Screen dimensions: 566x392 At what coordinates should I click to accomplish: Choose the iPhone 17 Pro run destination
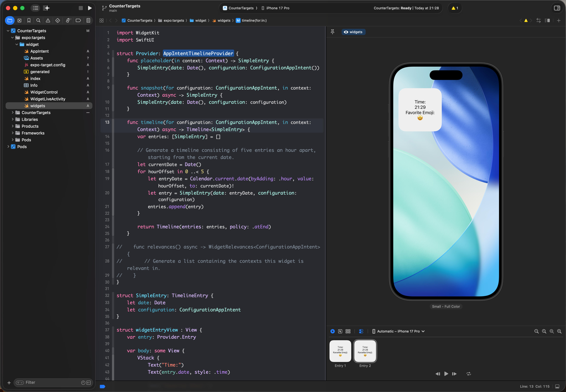click(277, 8)
